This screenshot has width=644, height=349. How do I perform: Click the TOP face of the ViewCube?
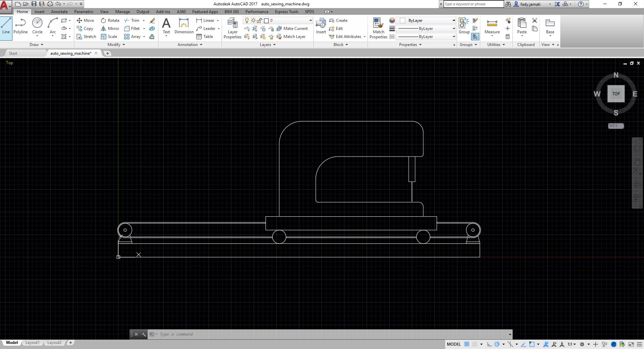(616, 94)
